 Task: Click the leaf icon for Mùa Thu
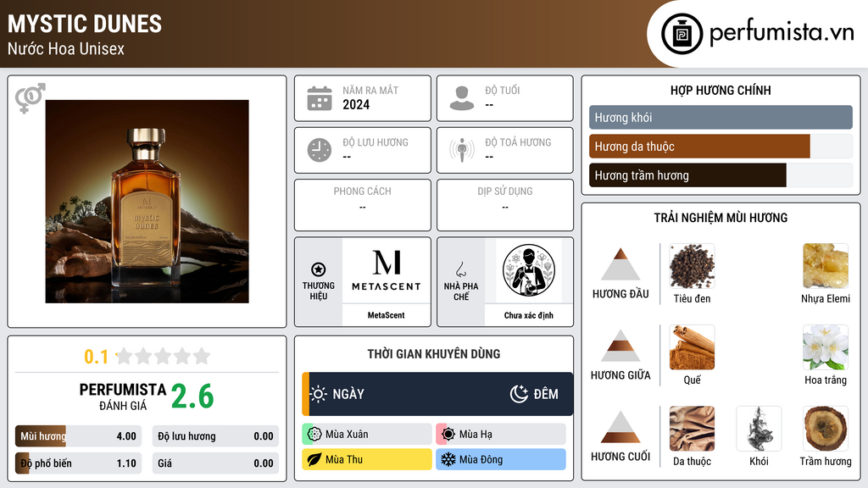coord(314,459)
